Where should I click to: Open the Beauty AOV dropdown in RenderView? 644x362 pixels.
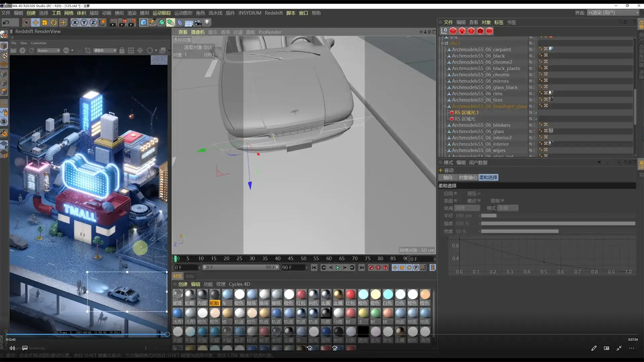(49, 50)
